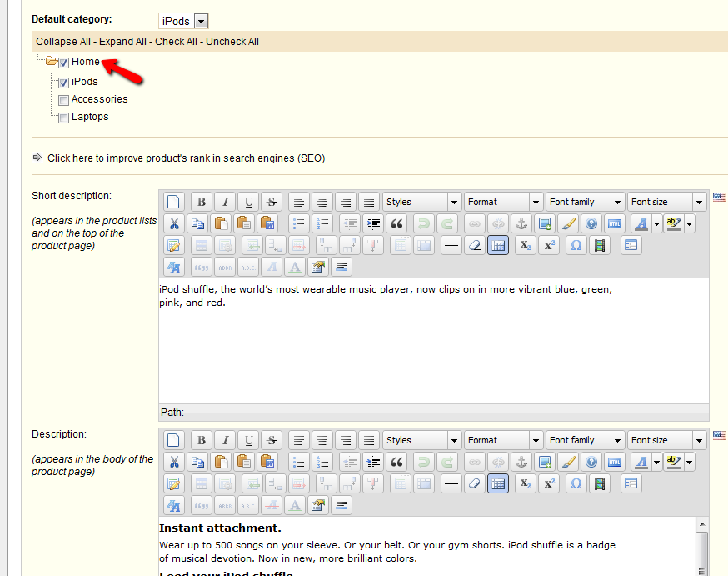The image size is (728, 576).
Task: Click Help icon in Short description toolbar
Action: pyautogui.click(x=591, y=224)
